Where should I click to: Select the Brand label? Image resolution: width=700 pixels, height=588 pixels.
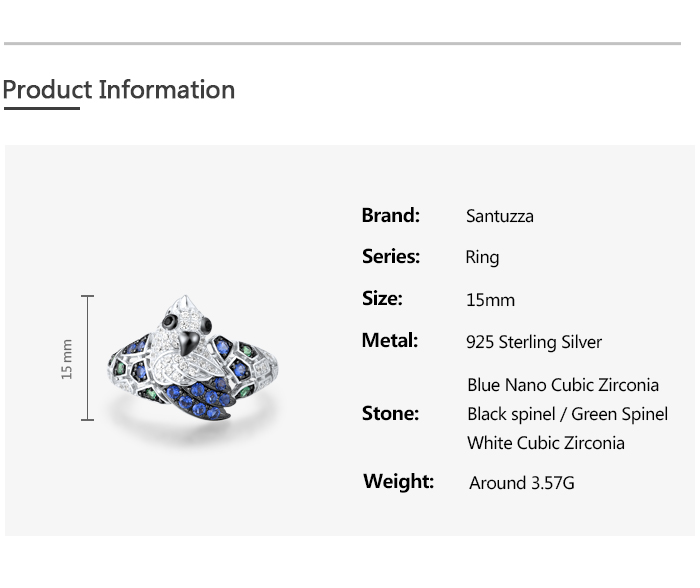[390, 215]
